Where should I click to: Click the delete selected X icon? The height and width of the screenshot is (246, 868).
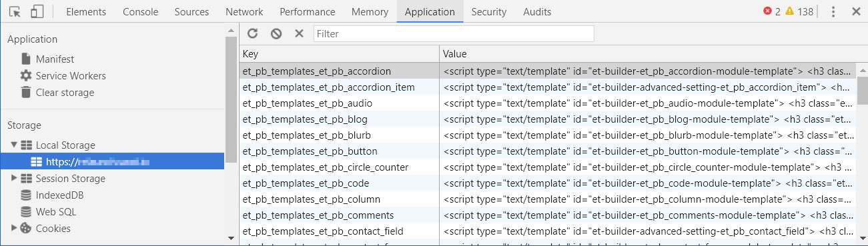click(x=299, y=33)
